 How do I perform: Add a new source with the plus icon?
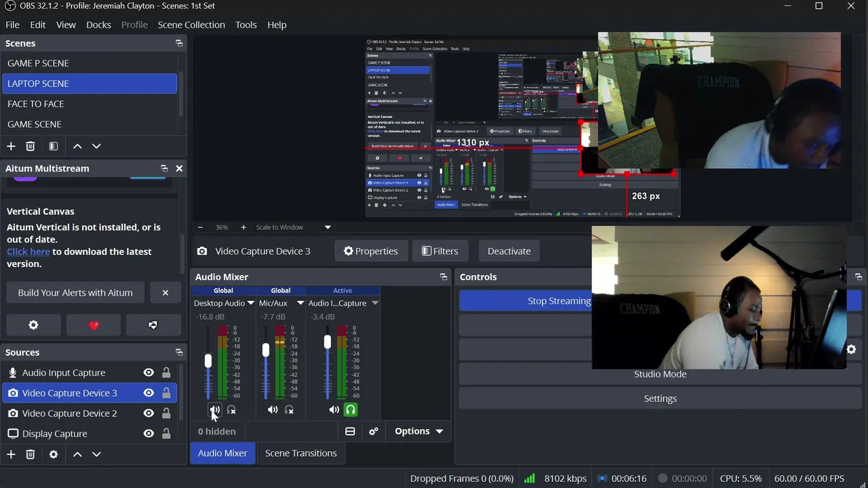coord(11,454)
